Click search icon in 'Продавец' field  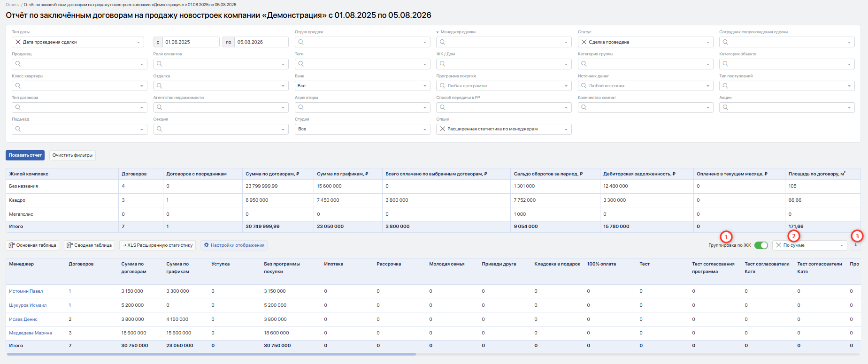click(18, 64)
